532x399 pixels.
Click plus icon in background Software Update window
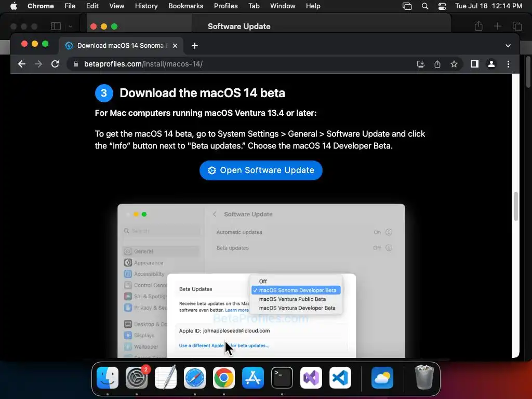[x=497, y=26]
